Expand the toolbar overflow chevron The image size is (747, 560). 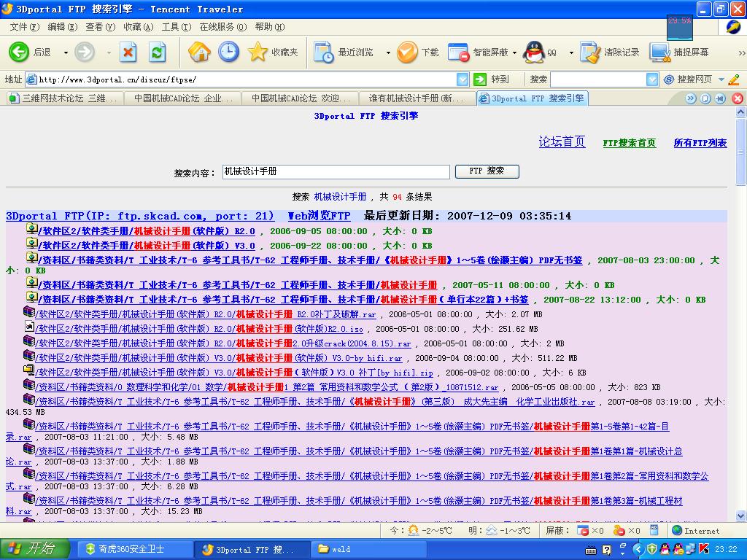[x=742, y=52]
